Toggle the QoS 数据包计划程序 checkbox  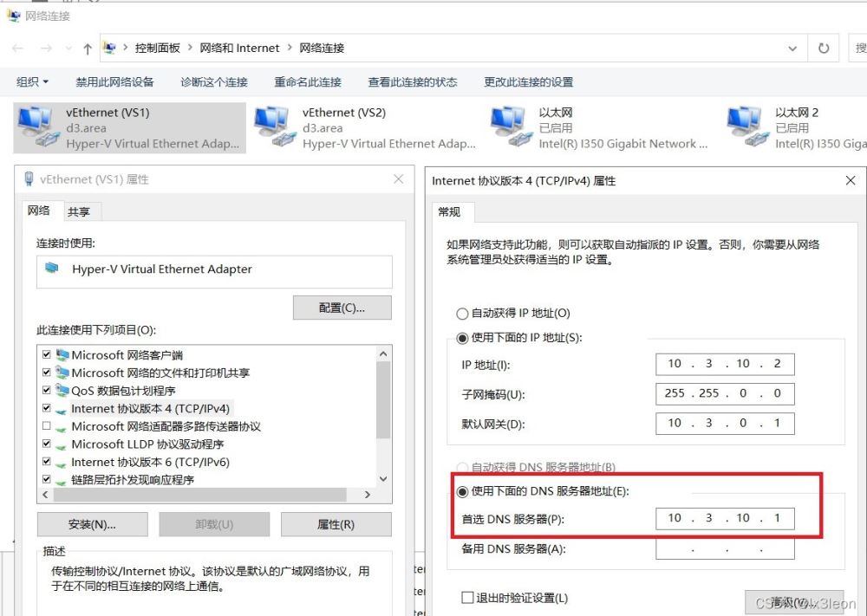coord(47,390)
